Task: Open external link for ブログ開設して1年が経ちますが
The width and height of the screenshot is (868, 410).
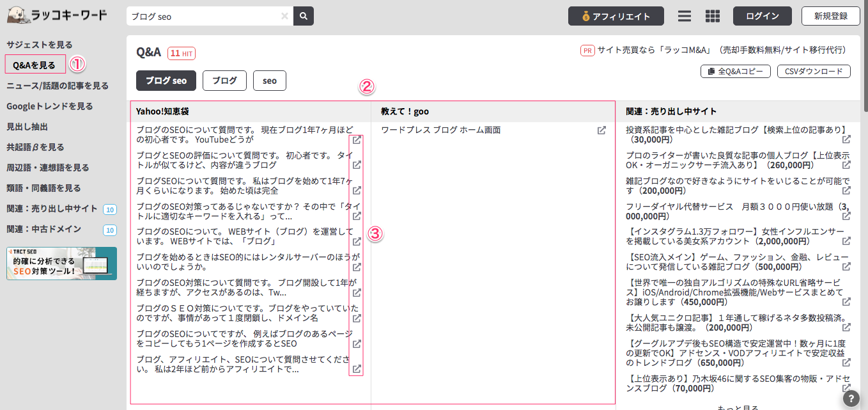Action: [357, 293]
